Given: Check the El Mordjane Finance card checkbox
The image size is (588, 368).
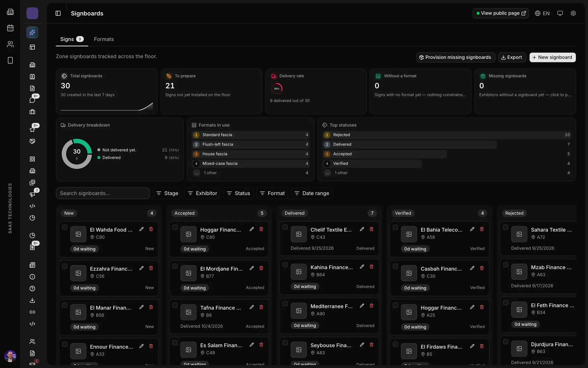Looking at the screenshot, I should pos(175,266).
